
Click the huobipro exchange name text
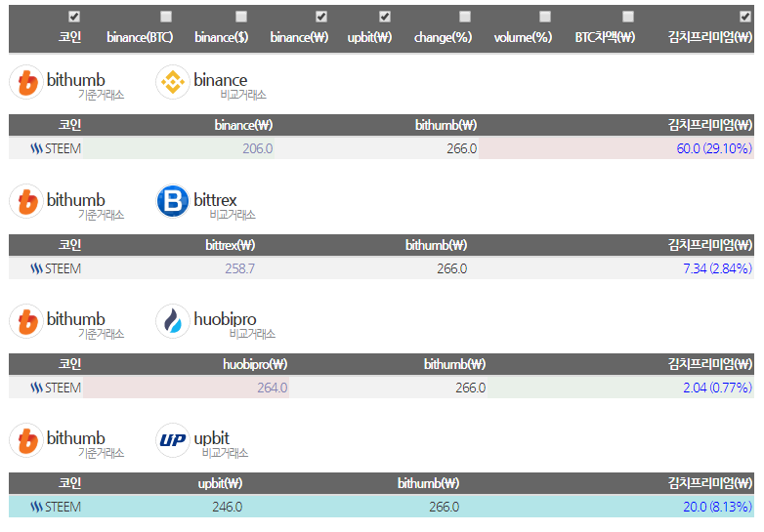point(225,319)
